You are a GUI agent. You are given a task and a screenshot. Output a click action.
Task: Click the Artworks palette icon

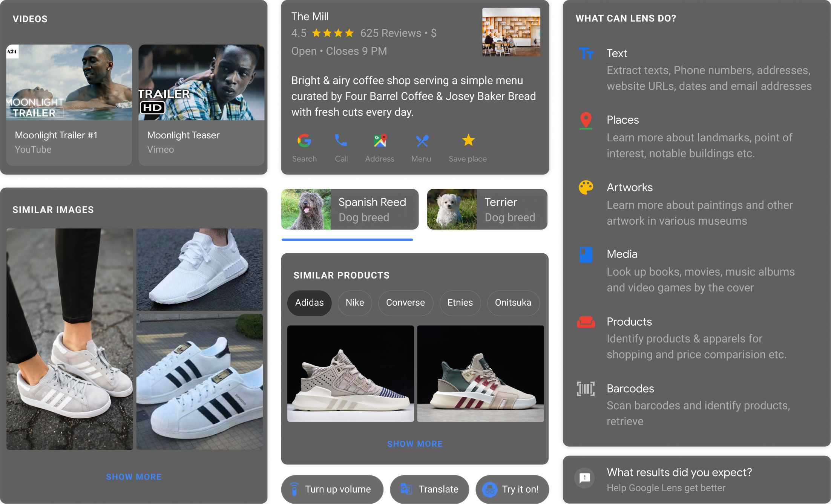586,187
